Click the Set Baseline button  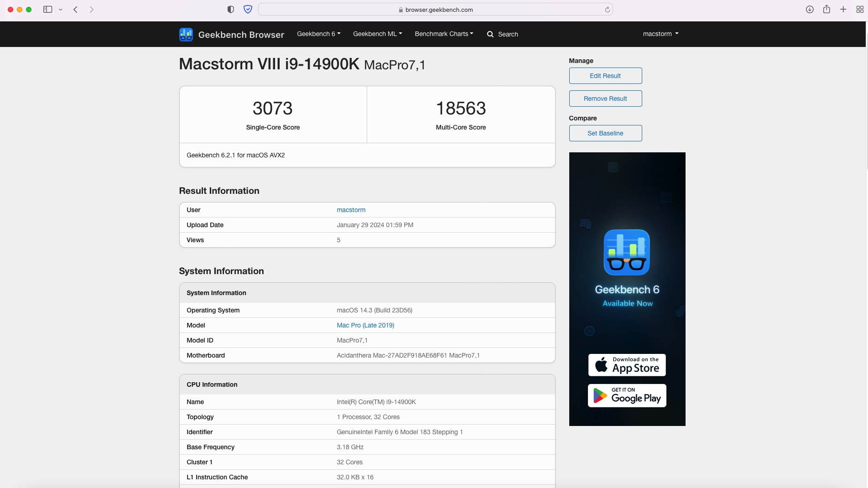point(605,133)
